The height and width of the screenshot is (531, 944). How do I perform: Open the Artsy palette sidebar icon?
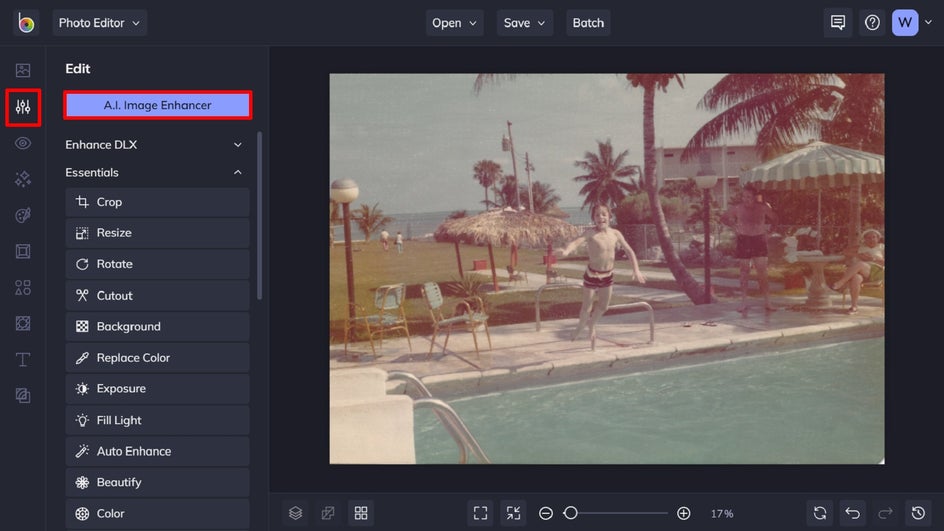(x=23, y=215)
